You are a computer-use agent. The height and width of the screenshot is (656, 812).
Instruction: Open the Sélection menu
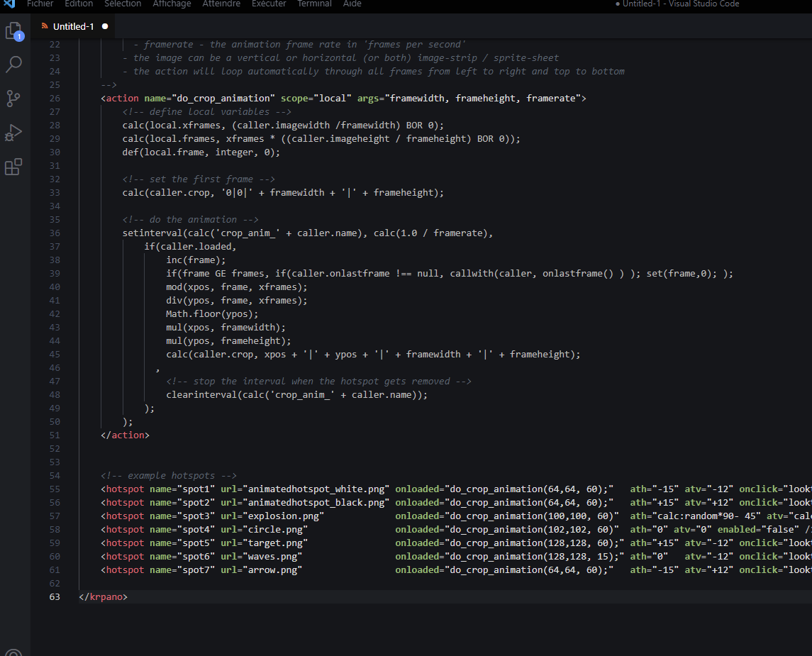123,4
